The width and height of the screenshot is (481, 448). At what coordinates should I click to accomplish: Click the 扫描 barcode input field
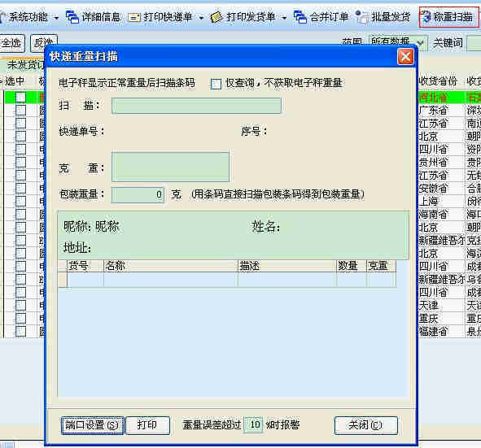point(196,106)
